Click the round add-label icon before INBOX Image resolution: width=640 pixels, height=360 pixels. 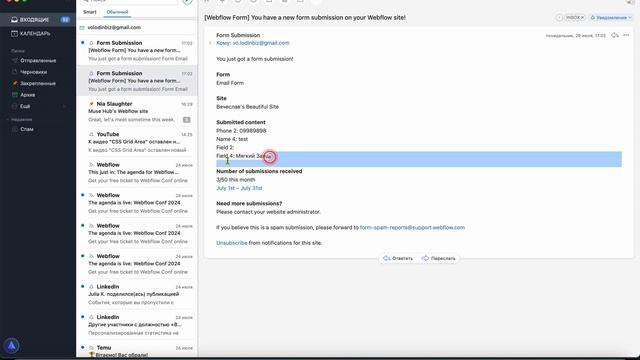coord(559,18)
